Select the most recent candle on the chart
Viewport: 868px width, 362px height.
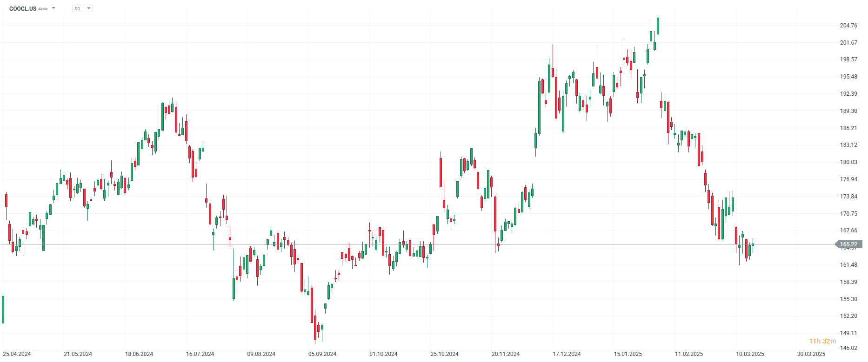coord(753,244)
